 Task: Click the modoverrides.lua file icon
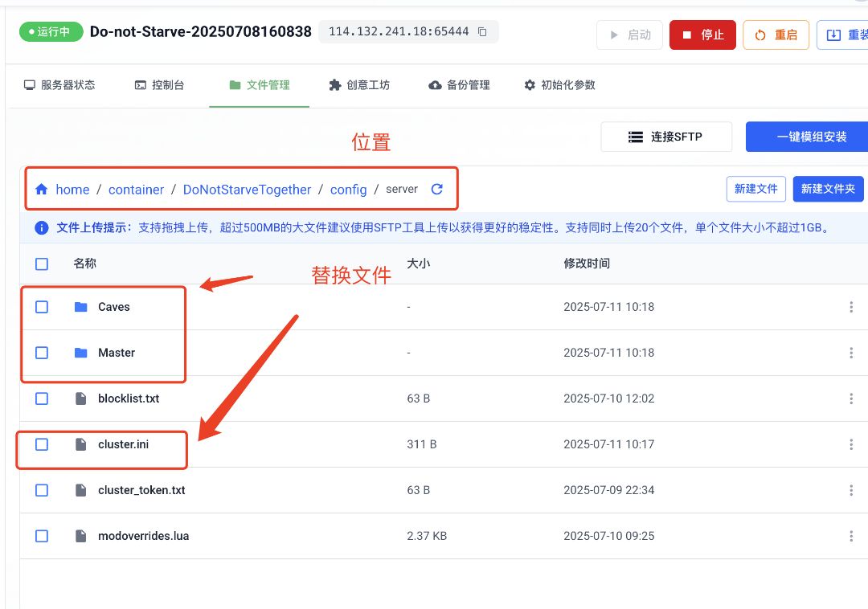pyautogui.click(x=81, y=536)
